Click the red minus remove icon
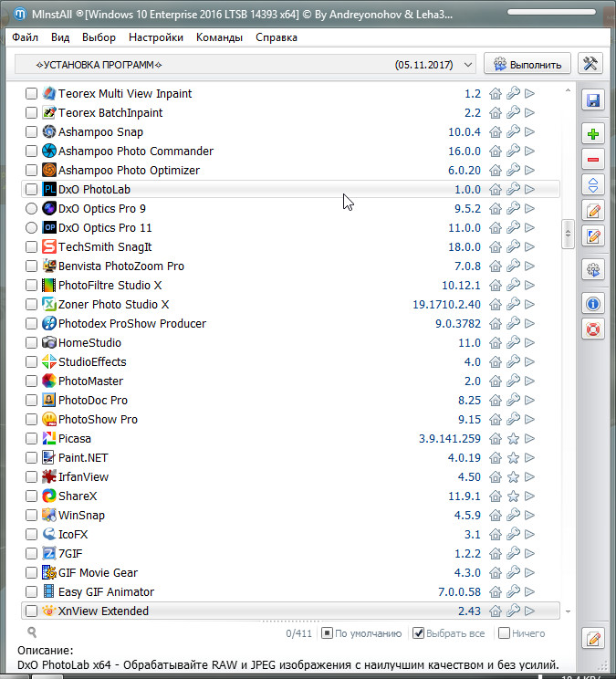This screenshot has width=616, height=679. click(x=592, y=160)
